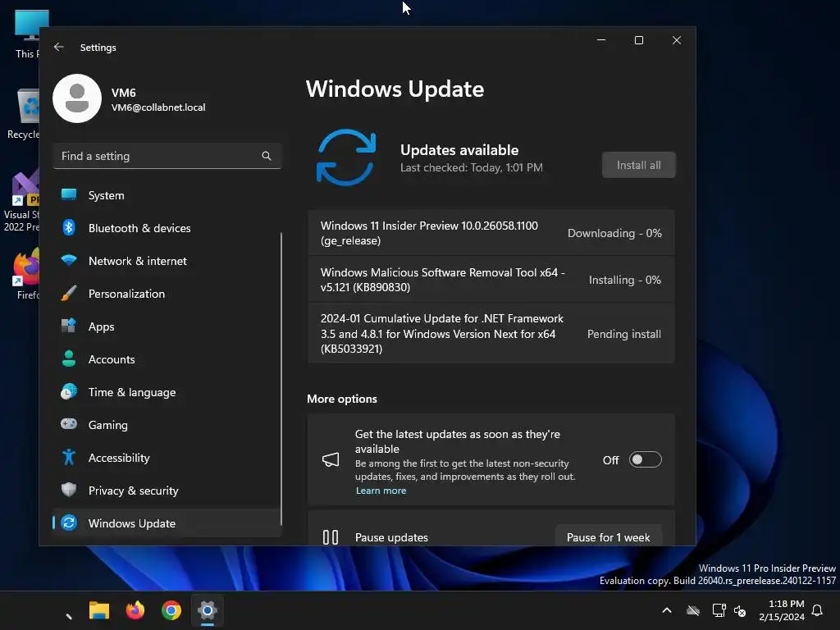
Task: Click the VM6 user avatar picture
Action: (x=77, y=98)
